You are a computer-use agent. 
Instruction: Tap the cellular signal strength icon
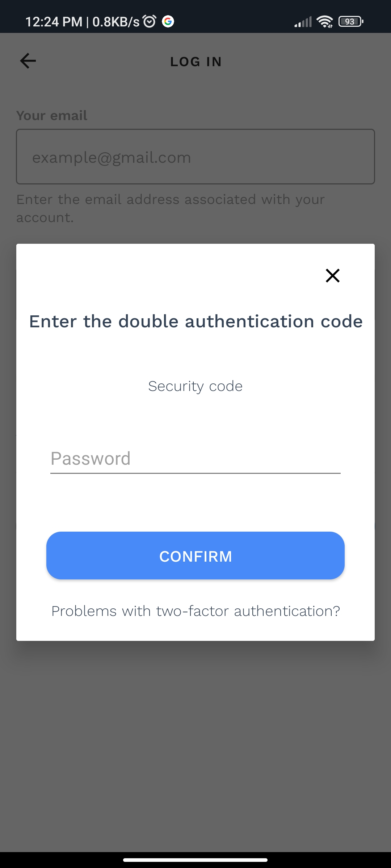click(x=303, y=22)
